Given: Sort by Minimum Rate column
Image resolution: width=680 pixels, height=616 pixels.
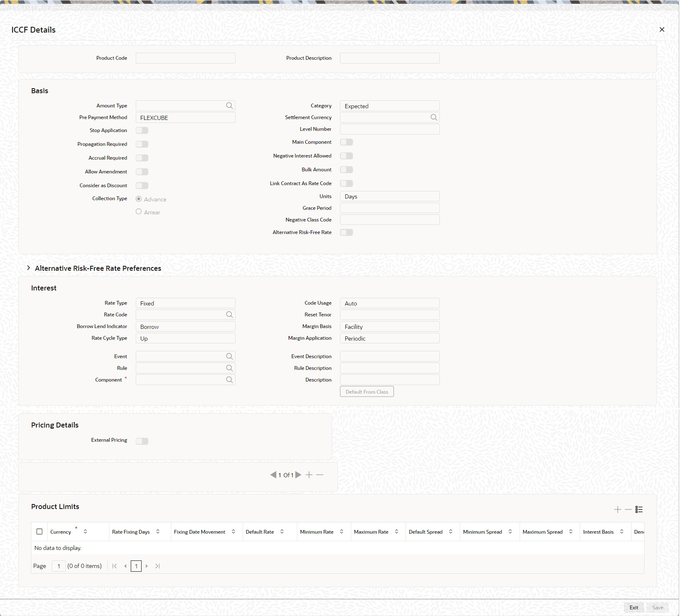Looking at the screenshot, I should [x=342, y=532].
